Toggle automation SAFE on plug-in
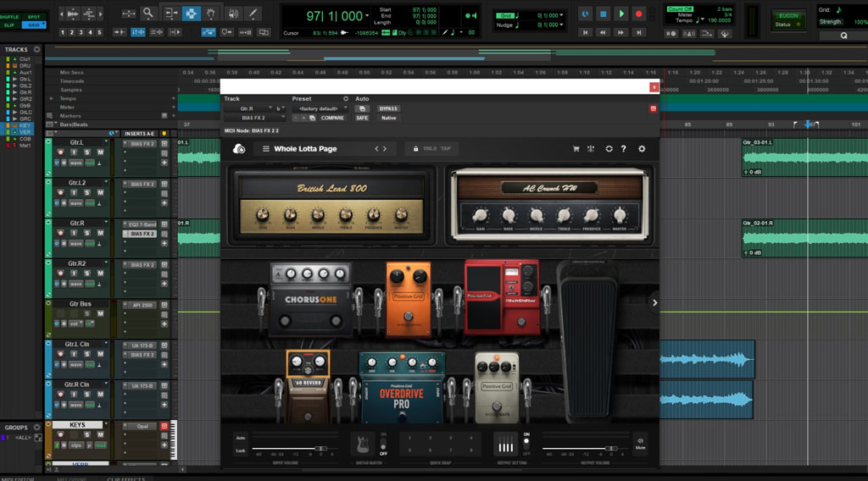This screenshot has height=481, width=868. 362,118
